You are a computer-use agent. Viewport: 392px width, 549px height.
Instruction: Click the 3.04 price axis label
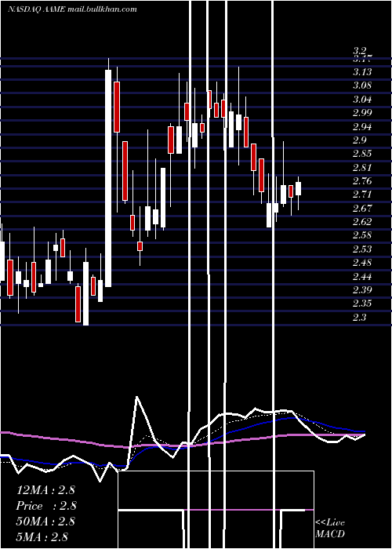click(362, 100)
